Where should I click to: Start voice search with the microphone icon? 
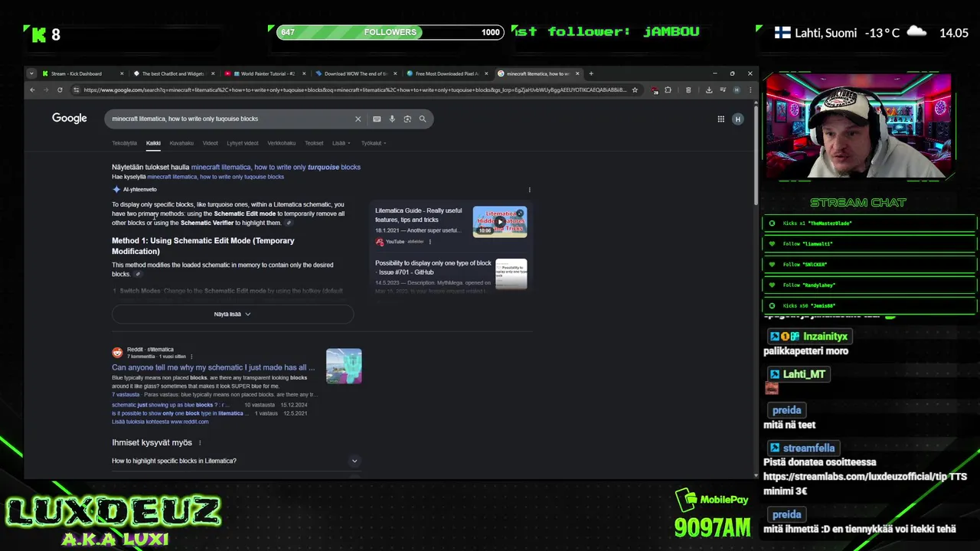(x=392, y=119)
